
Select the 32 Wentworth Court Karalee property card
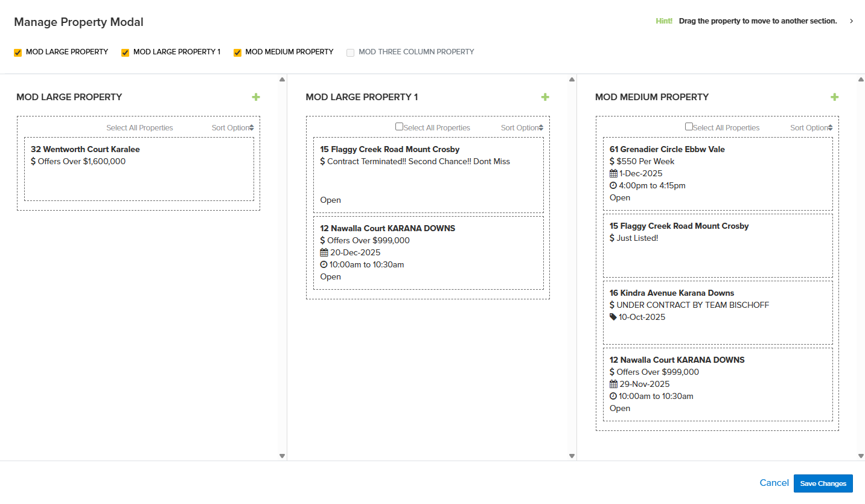coord(139,169)
